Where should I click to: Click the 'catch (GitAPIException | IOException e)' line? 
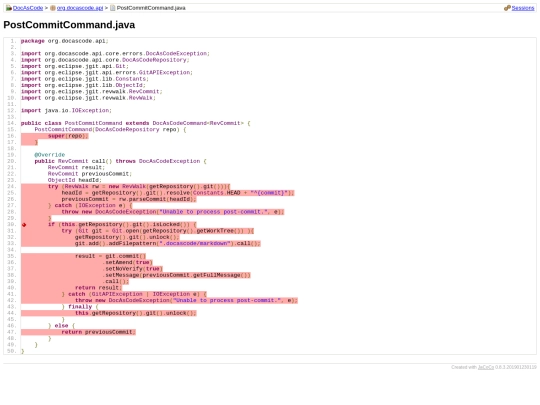(x=134, y=294)
